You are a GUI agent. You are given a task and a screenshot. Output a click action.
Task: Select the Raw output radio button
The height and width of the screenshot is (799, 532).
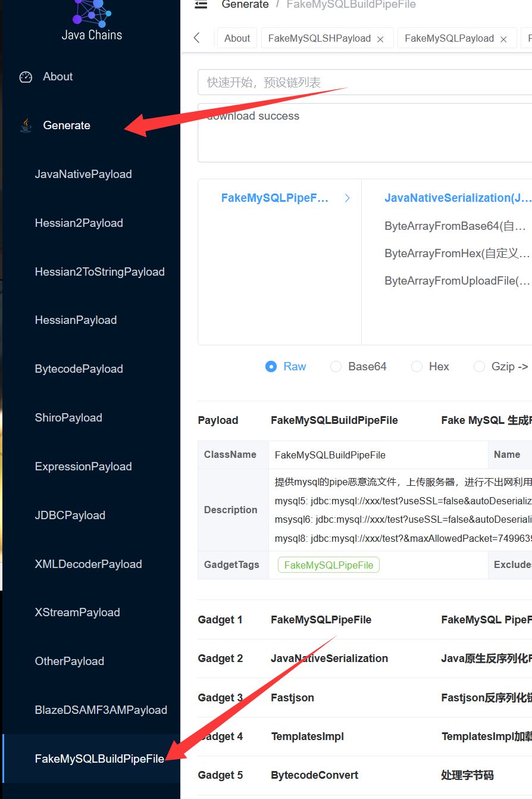click(271, 367)
